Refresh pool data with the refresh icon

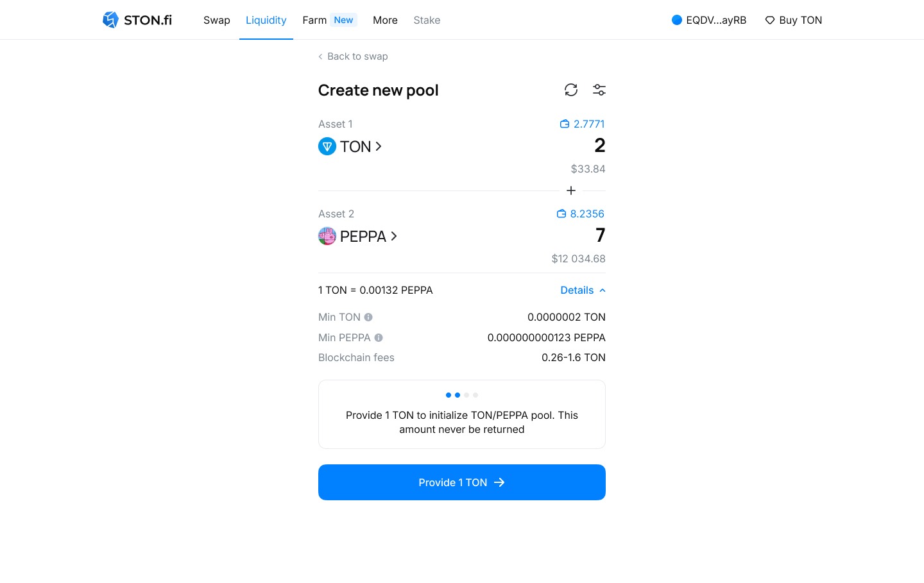(571, 90)
